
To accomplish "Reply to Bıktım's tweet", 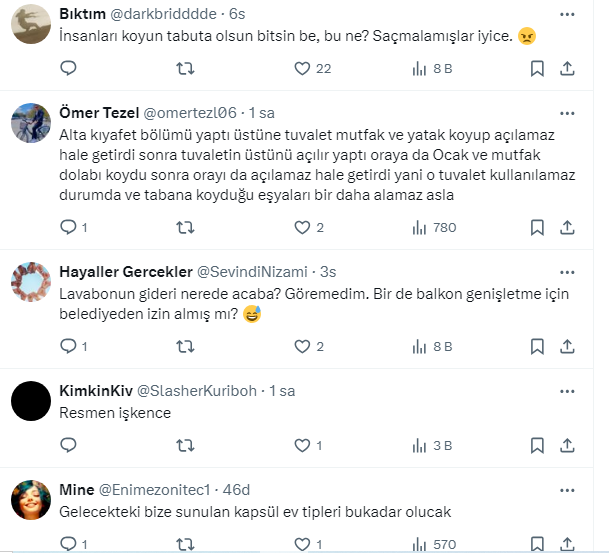I will click(x=68, y=69).
